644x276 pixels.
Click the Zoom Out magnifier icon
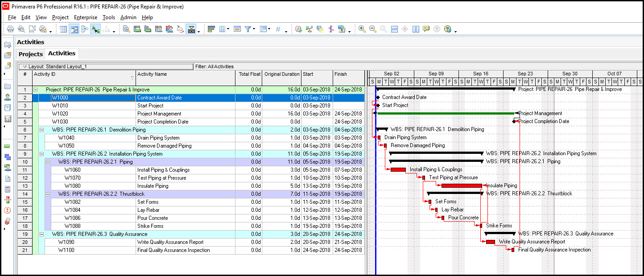pos(373,29)
